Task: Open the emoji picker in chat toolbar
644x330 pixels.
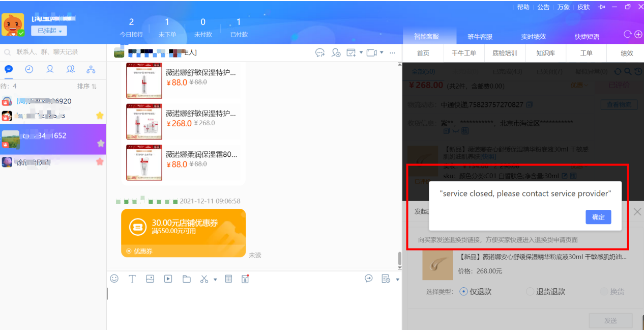Action: coord(114,279)
